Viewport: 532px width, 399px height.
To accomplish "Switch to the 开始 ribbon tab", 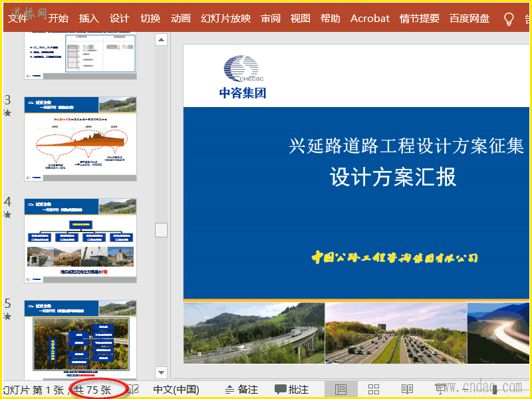I will point(58,19).
